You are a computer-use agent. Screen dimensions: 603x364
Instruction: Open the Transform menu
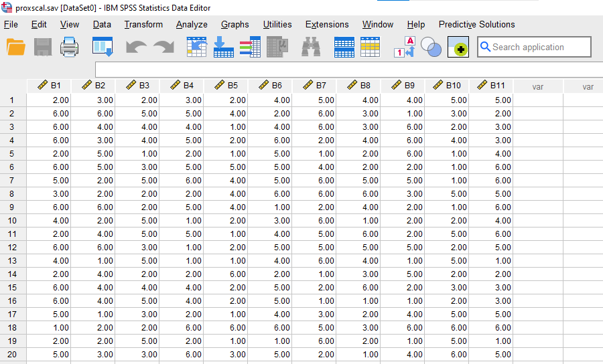pyautogui.click(x=143, y=24)
